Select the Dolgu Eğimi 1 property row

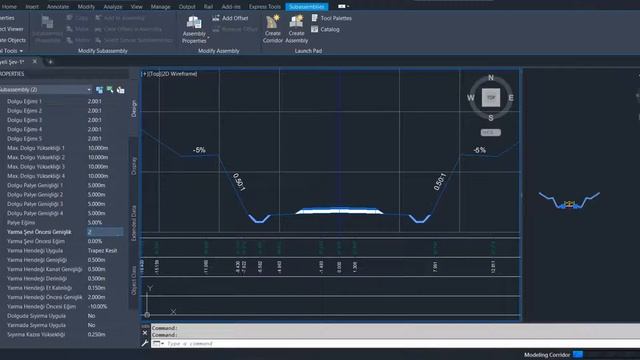(62, 101)
